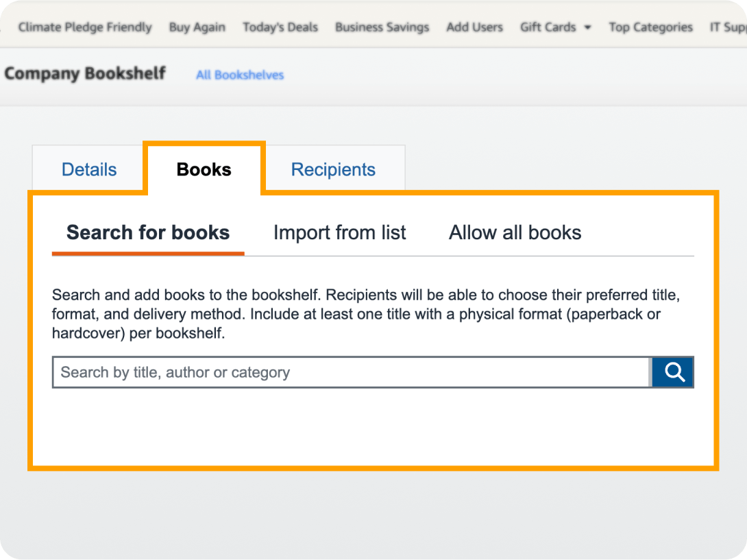Select Add Users in the nav bar
The width and height of the screenshot is (747, 560).
474,27
